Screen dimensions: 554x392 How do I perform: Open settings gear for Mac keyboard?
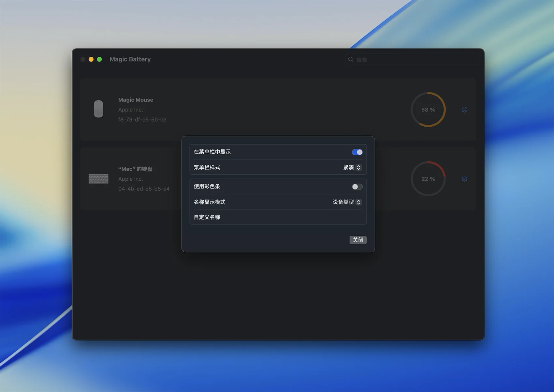(x=464, y=179)
